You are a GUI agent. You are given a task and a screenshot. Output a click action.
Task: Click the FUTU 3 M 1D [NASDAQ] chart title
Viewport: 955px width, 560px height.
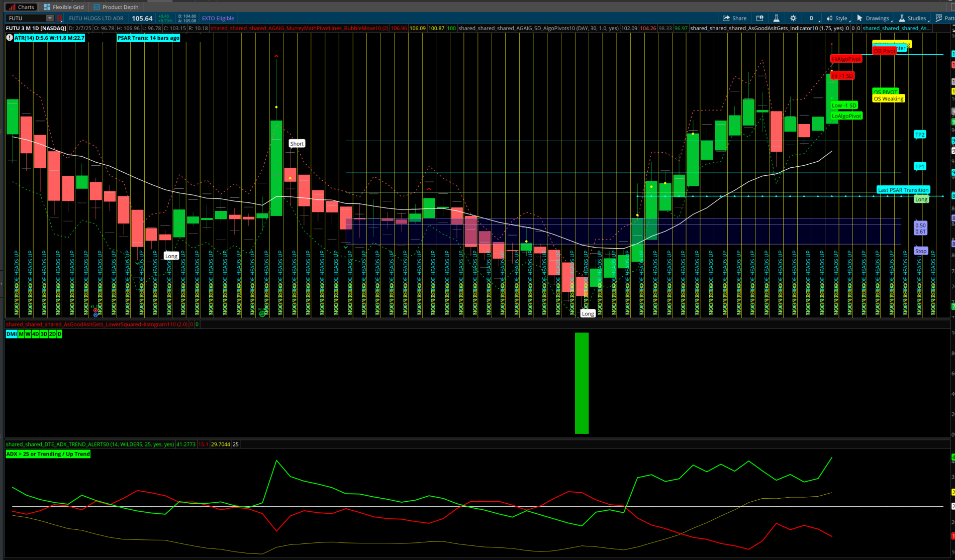(36, 28)
